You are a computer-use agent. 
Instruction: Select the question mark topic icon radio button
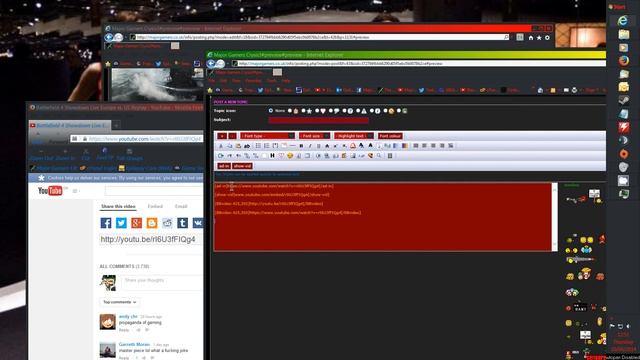[x=344, y=111]
